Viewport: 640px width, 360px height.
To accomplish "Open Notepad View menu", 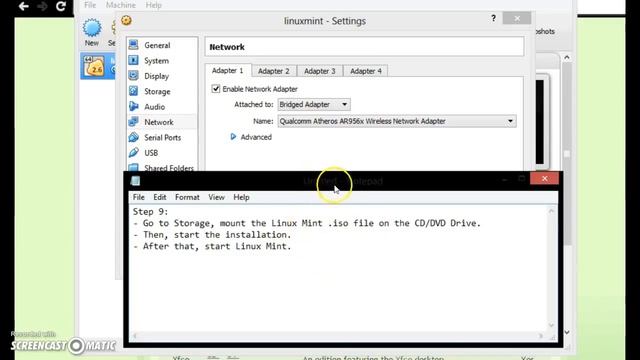I will (216, 197).
